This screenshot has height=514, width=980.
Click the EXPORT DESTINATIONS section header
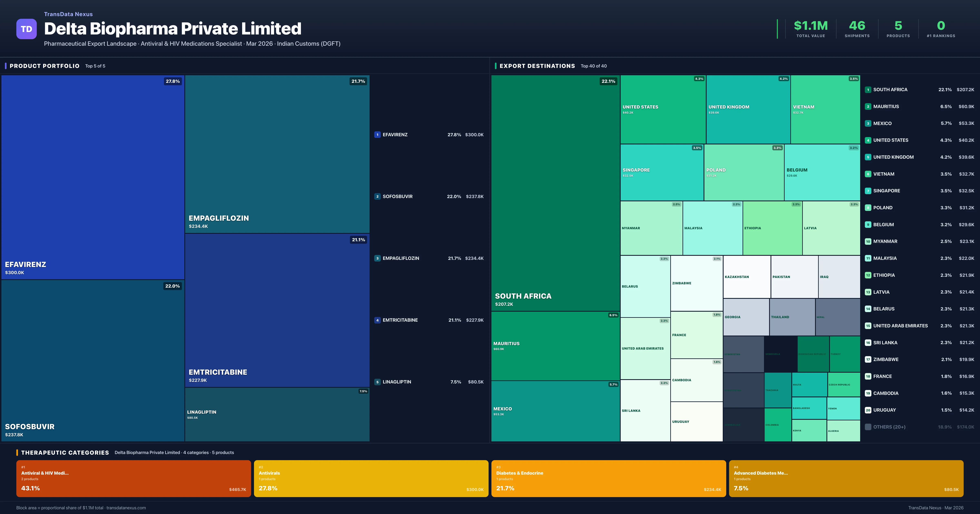tap(537, 66)
